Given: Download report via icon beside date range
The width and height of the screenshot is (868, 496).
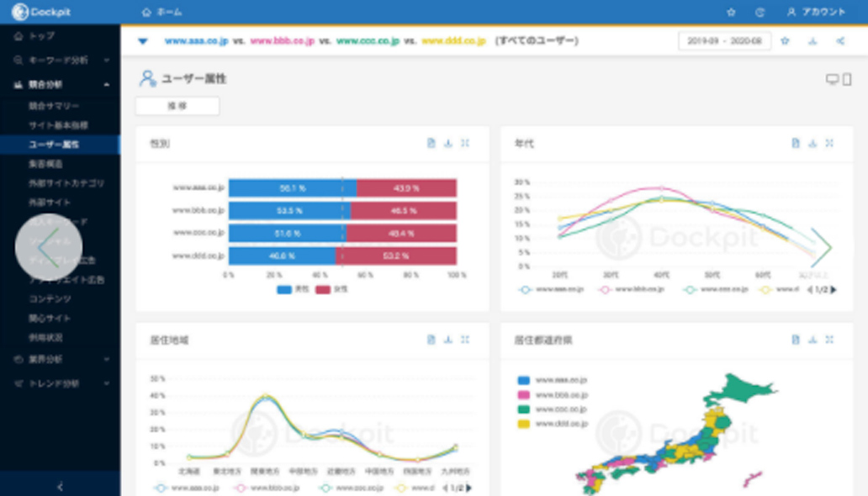Looking at the screenshot, I should click(x=812, y=41).
